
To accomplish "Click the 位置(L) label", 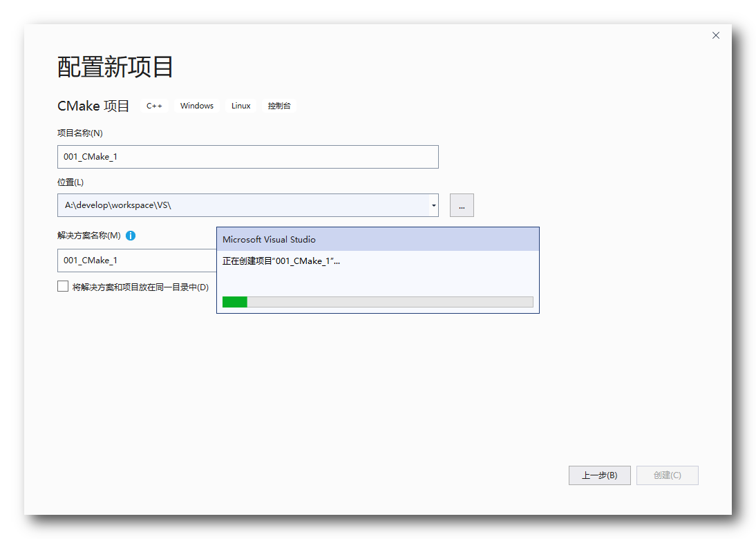I will pyautogui.click(x=69, y=182).
